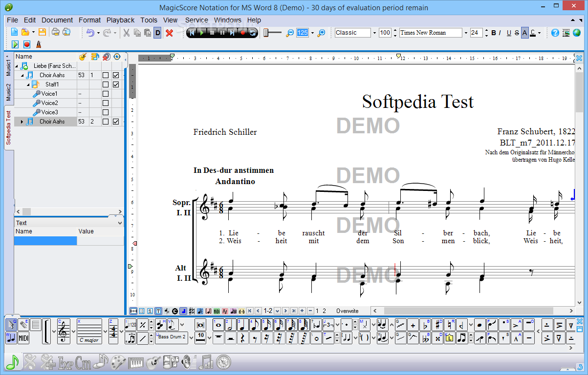The image size is (588, 375).
Task: Select the double-flat accidental
Action: point(425,338)
